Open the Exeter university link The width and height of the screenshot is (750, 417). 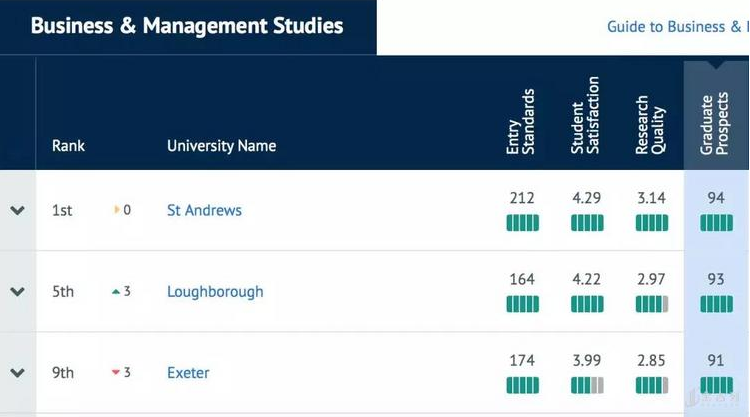188,373
